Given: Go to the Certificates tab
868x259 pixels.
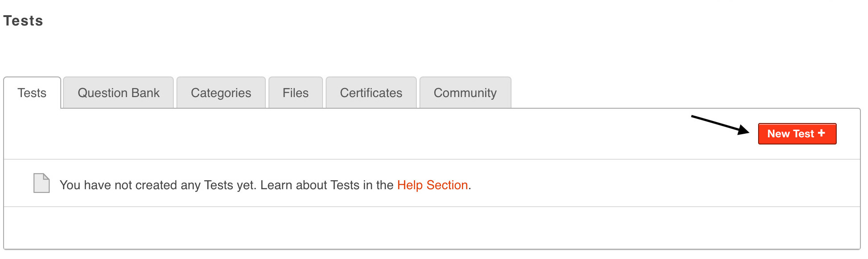Looking at the screenshot, I should coord(371,93).
